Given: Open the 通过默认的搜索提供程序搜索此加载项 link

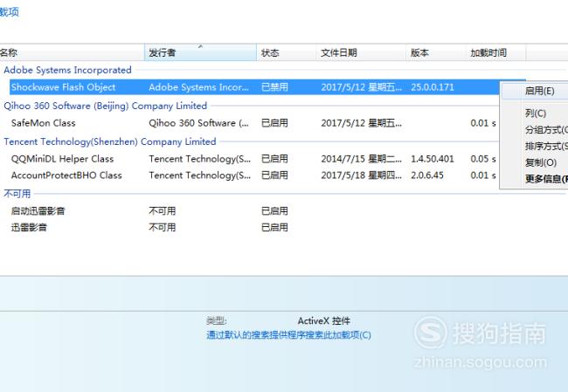Looking at the screenshot, I should 288,335.
